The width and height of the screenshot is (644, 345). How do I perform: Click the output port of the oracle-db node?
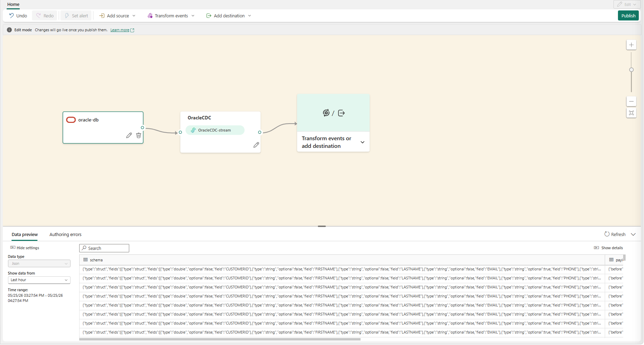pyautogui.click(x=142, y=128)
